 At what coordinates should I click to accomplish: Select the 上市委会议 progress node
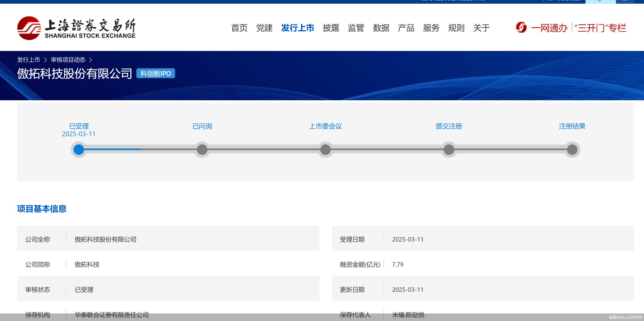(325, 149)
